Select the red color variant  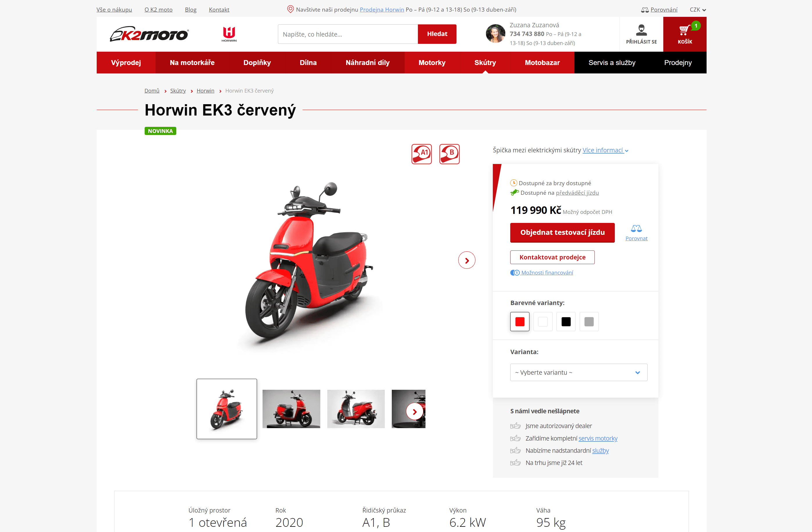click(x=520, y=321)
